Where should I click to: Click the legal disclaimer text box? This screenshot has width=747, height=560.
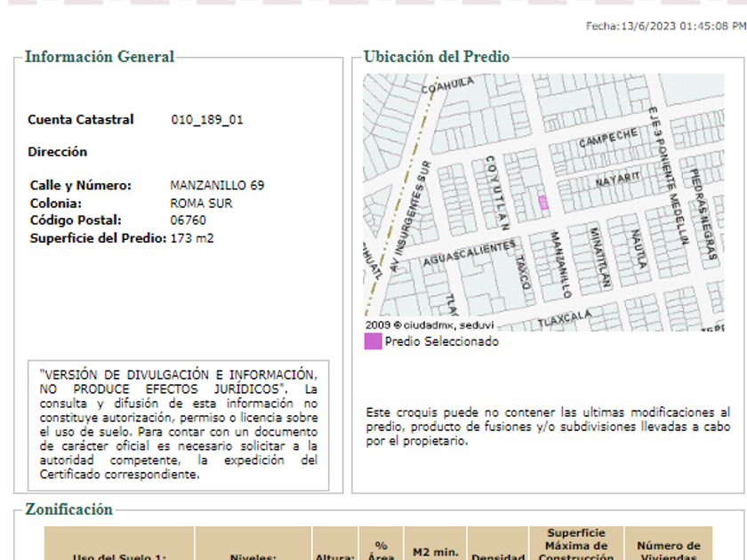pyautogui.click(x=178, y=424)
